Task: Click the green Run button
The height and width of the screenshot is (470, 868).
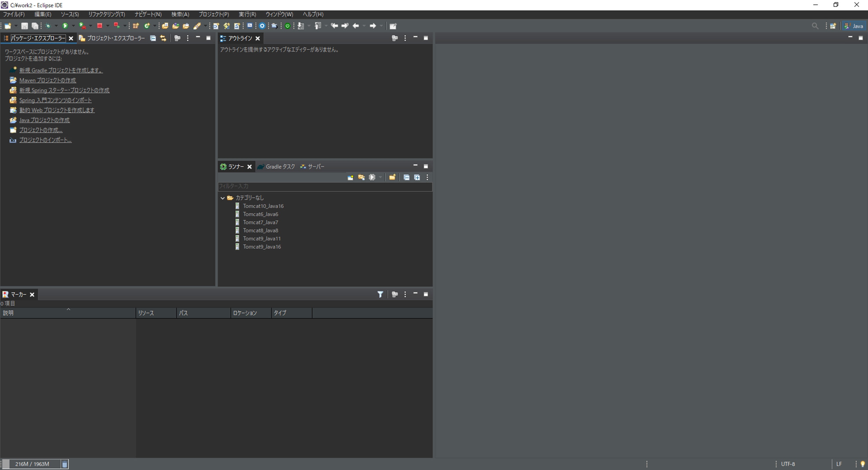Action: 65,26
